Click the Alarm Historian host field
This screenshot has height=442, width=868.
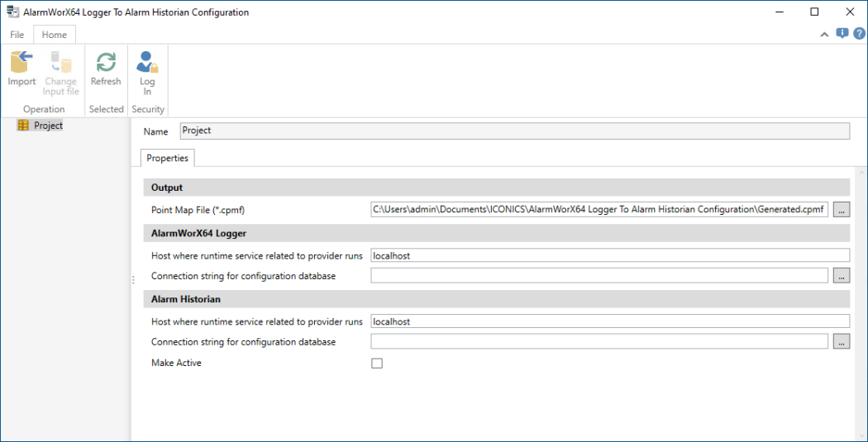point(610,321)
